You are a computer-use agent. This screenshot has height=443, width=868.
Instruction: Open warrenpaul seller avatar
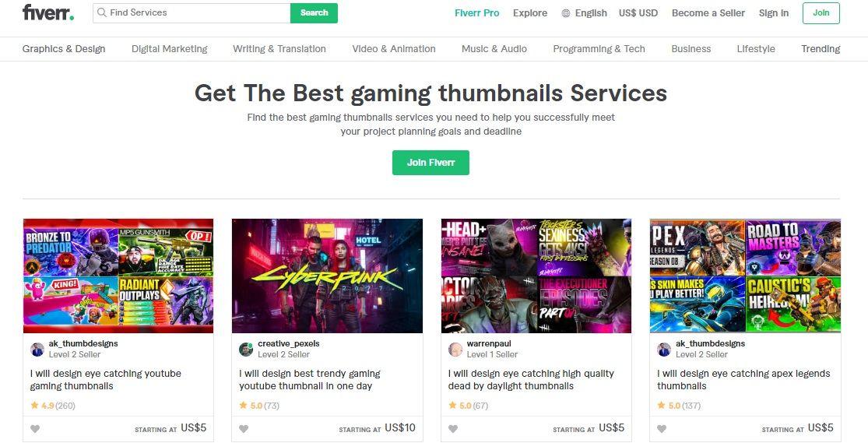tap(455, 350)
